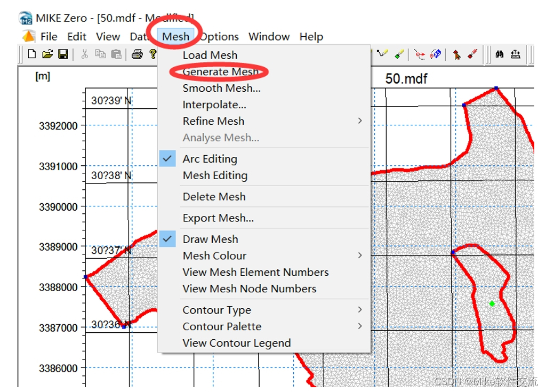The height and width of the screenshot is (392, 546).
Task: Switch to Mesh Editing mode
Action: point(215,175)
